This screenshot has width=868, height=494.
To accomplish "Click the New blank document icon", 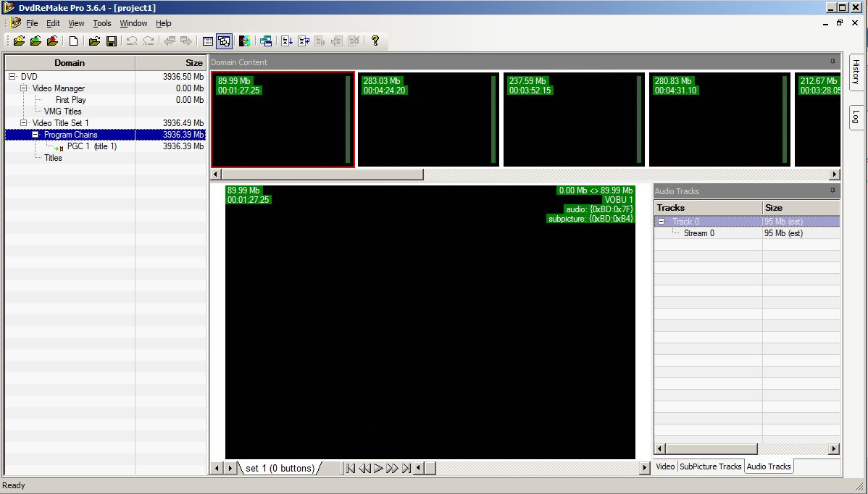I will point(73,41).
